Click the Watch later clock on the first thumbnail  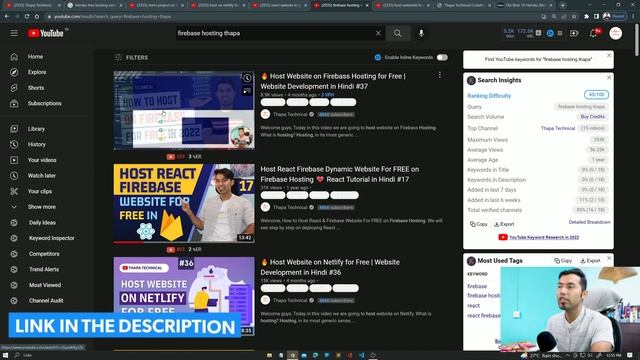click(247, 78)
